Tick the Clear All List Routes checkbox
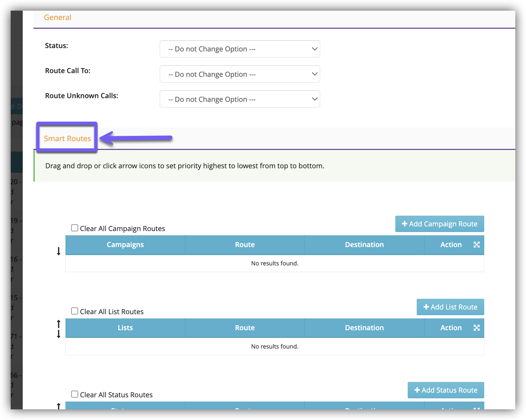The height and width of the screenshot is (420, 526). pos(75,311)
